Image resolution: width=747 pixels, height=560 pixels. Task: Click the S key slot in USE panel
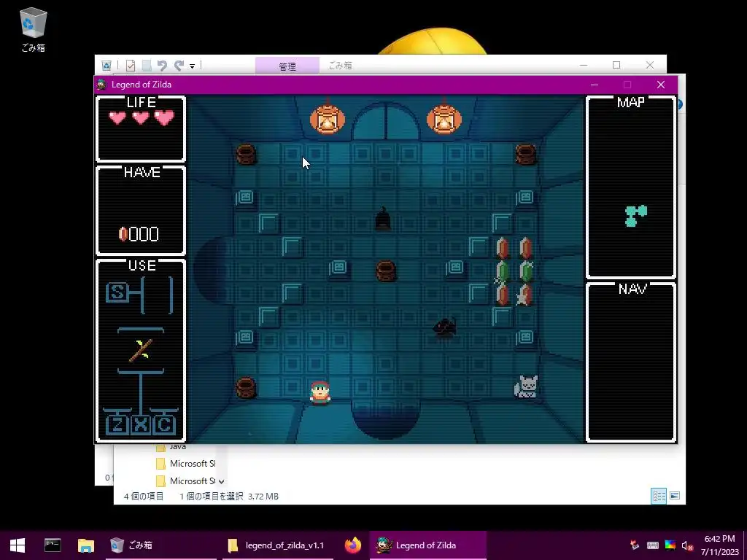click(x=117, y=292)
